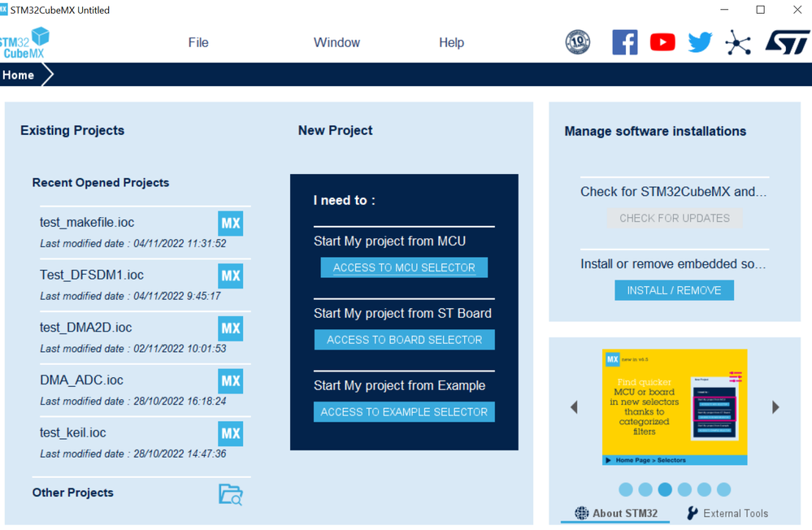Open the Help menu
Viewport: 812px width, 530px height.
pyautogui.click(x=452, y=42)
